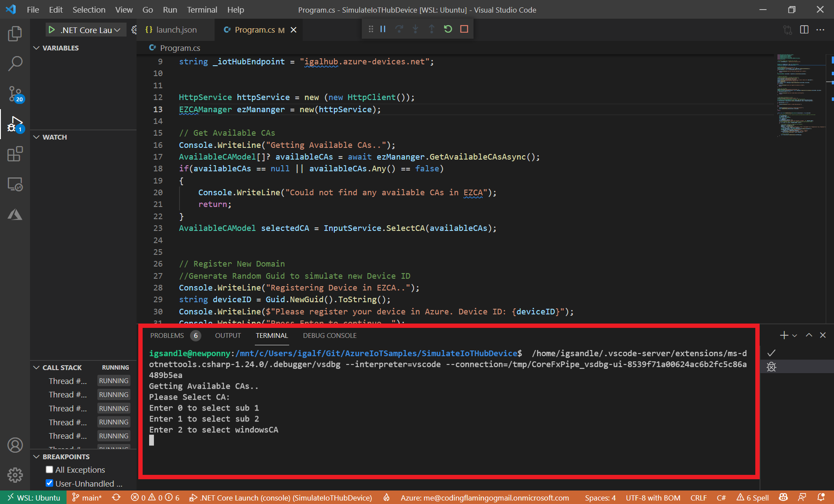Open changes compare icon in editor toolbar
834x504 pixels.
(787, 30)
